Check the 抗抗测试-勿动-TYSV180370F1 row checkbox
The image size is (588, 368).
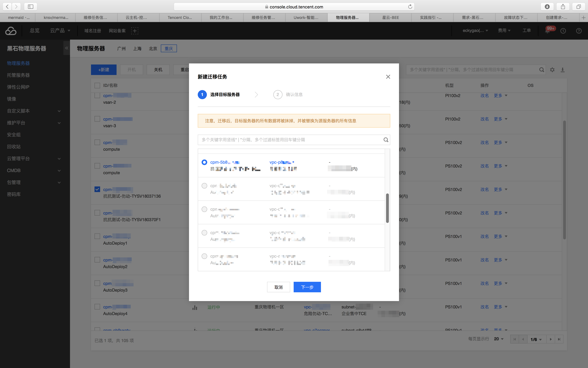tap(97, 213)
